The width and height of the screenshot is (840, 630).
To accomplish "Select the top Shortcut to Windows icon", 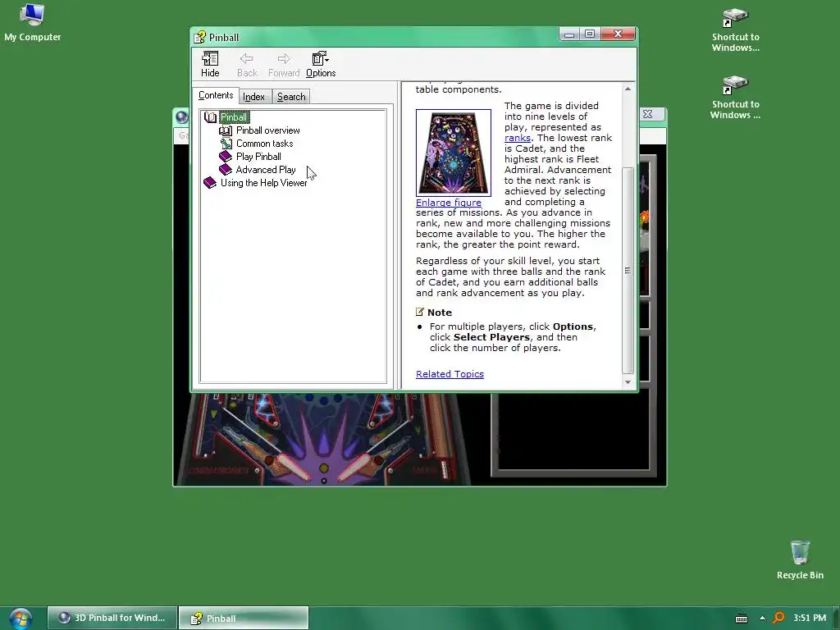I will (735, 30).
